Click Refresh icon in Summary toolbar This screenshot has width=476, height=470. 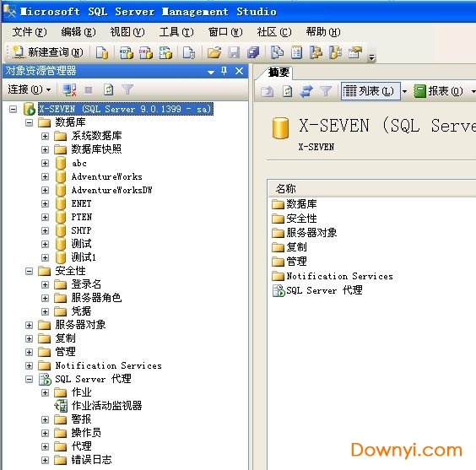click(x=287, y=91)
